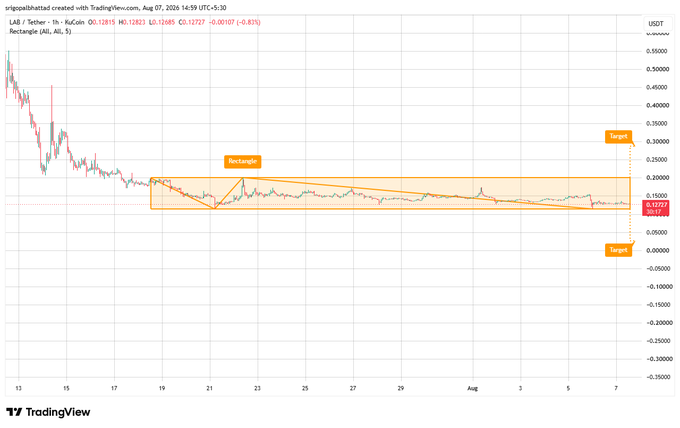680x428 pixels.
Task: Click the 0.25000 price axis label
Action: tap(657, 160)
